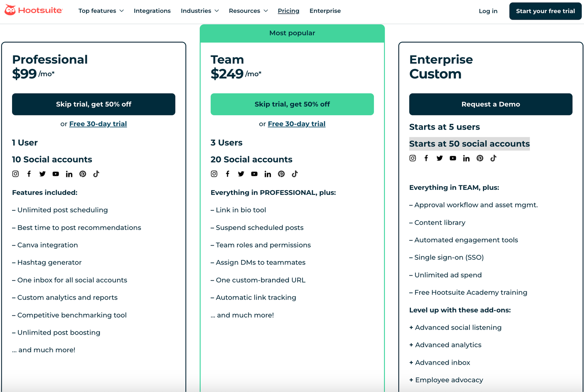Click Facebook icon under Professional plan
Screen dimensions: 584x392
tap(29, 174)
